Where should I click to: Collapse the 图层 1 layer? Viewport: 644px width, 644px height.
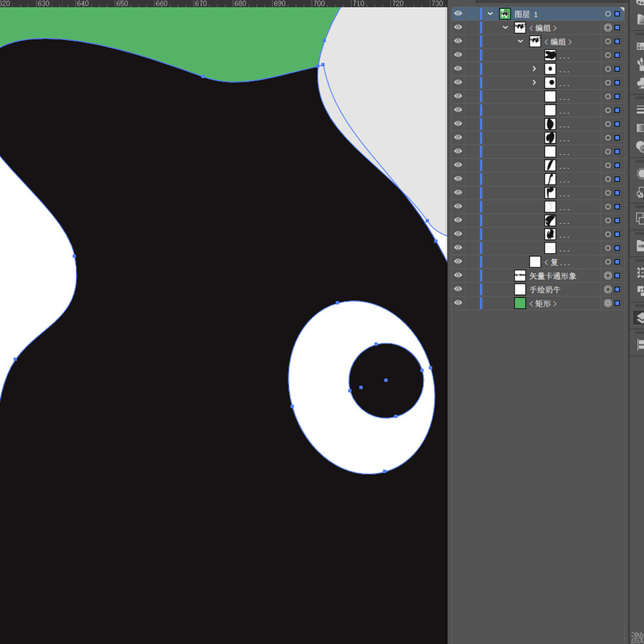490,14
